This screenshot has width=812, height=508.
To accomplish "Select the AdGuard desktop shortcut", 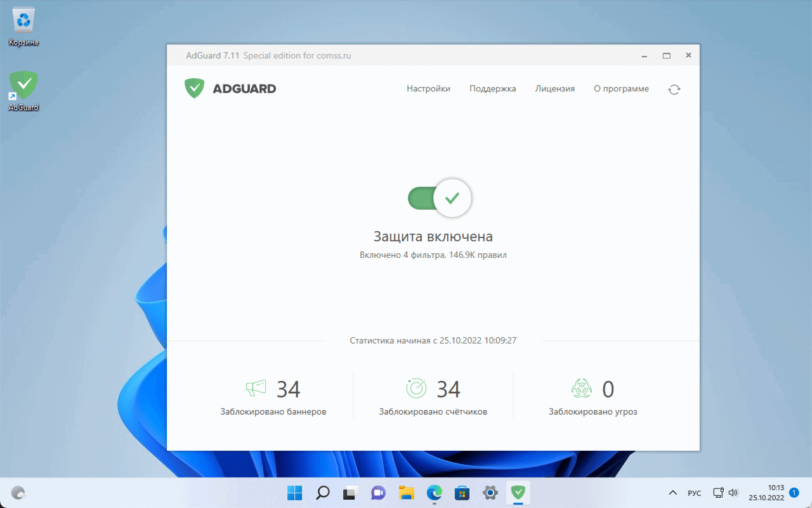I will click(x=23, y=91).
